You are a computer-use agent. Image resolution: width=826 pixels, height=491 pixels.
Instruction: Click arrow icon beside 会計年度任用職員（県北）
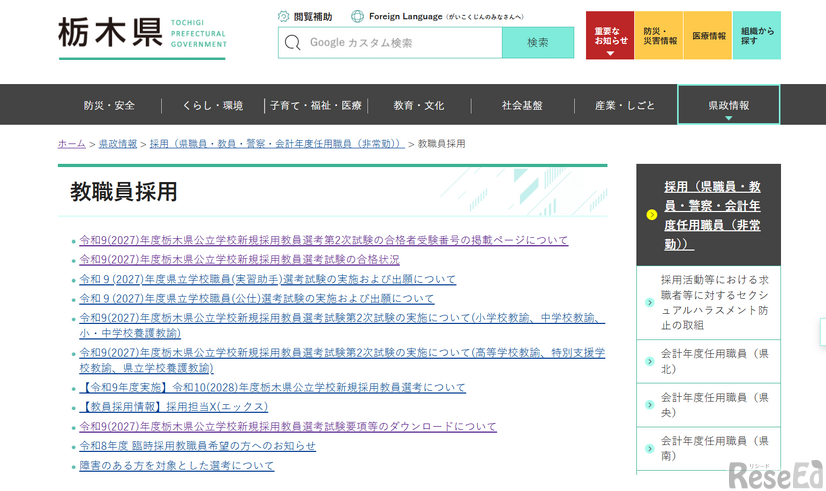pyautogui.click(x=650, y=361)
